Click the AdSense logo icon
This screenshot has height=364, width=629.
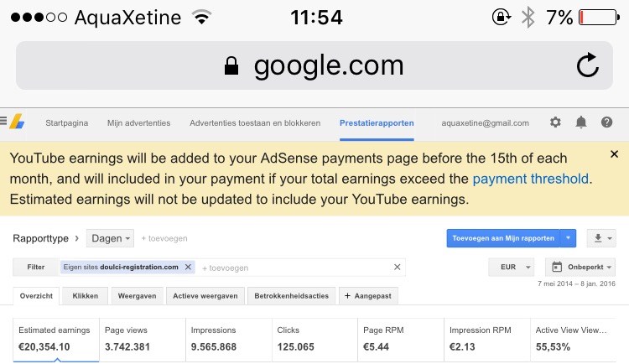pyautogui.click(x=18, y=122)
